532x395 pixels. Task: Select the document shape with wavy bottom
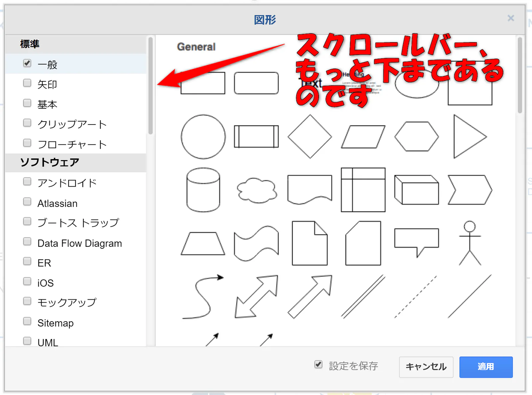pyautogui.click(x=310, y=189)
